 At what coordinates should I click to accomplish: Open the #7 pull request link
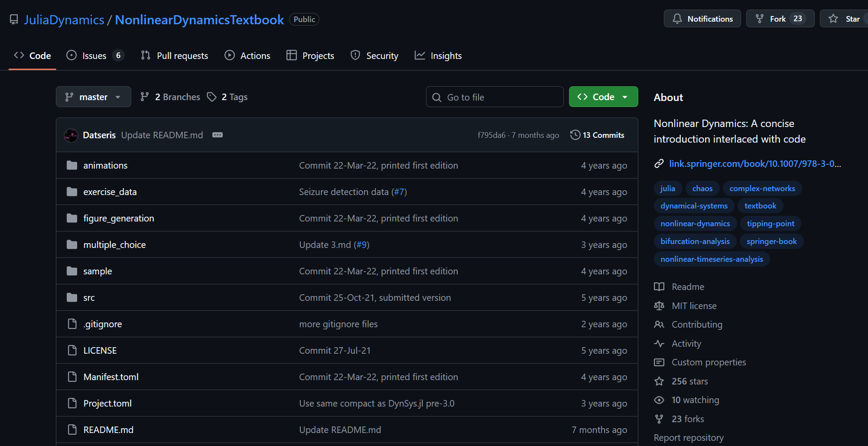(x=399, y=192)
